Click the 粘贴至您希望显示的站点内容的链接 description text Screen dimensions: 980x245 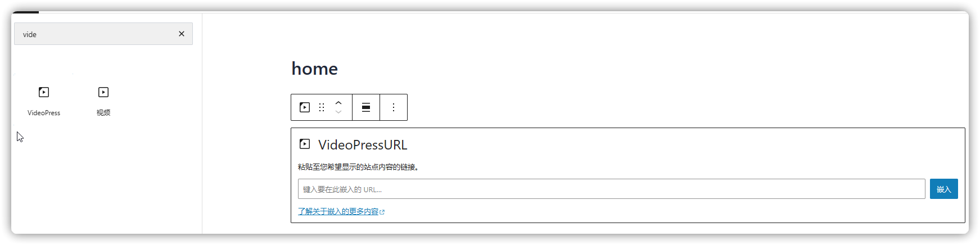pos(358,167)
